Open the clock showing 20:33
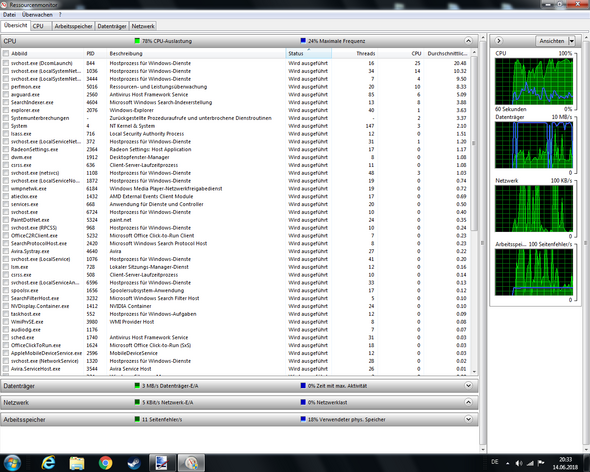 pos(565,463)
